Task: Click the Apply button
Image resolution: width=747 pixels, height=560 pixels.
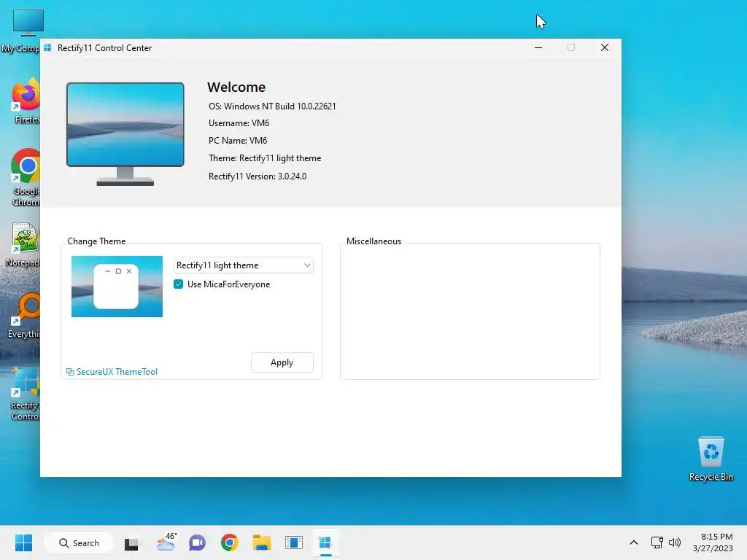Action: (282, 362)
